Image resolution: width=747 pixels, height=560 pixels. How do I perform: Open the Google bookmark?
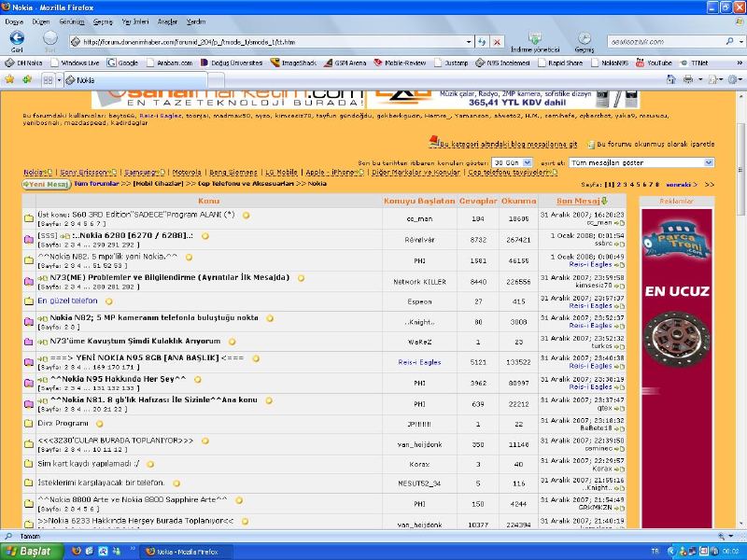pos(122,63)
